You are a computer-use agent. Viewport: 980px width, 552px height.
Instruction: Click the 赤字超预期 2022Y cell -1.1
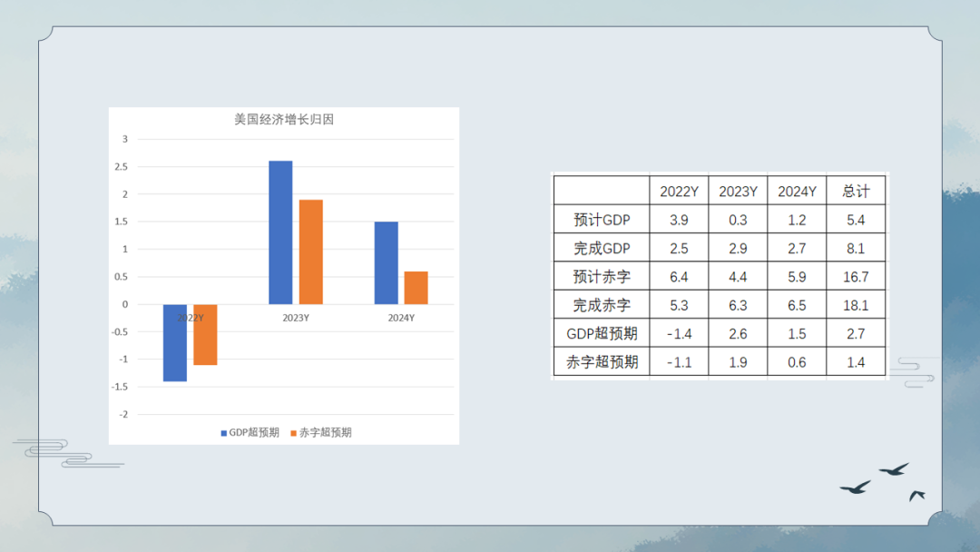click(679, 362)
